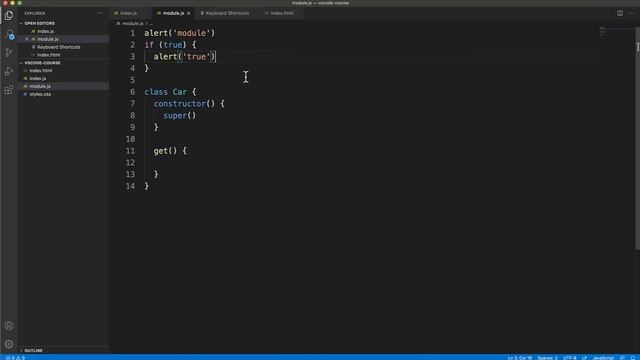Open the Run and Debug view
This screenshot has width=640, height=360.
coord(9,71)
